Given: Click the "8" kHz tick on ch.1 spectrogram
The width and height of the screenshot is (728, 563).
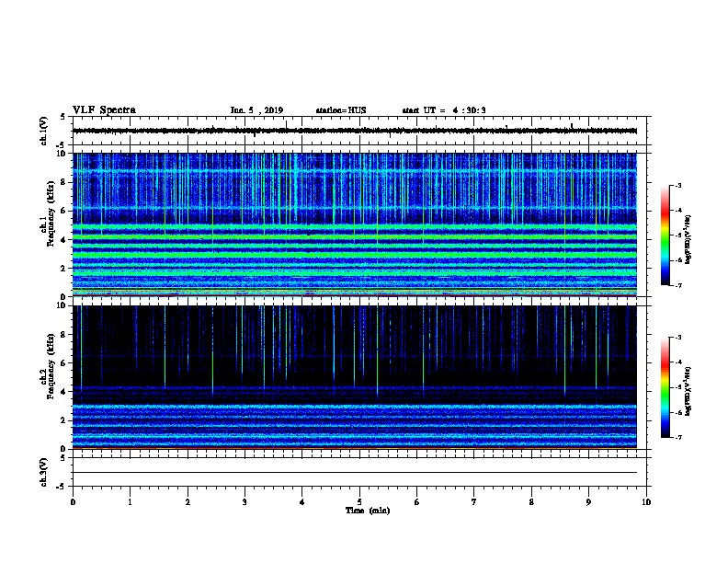Looking at the screenshot, I should point(63,182).
